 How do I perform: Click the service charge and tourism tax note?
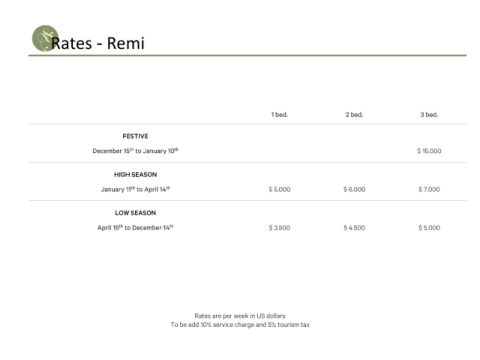click(x=240, y=325)
